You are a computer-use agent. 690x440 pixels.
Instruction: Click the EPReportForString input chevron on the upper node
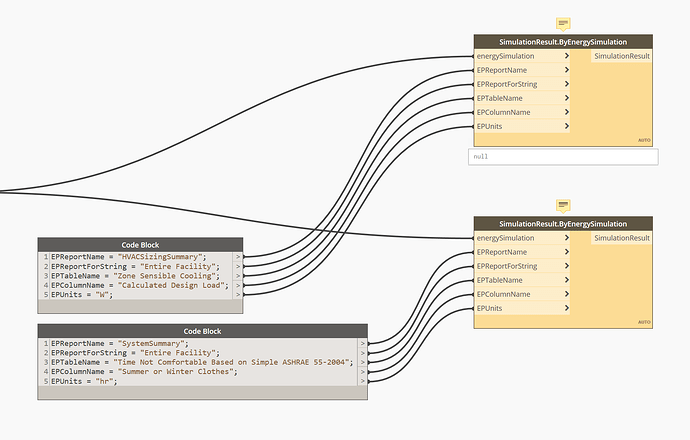tap(567, 84)
